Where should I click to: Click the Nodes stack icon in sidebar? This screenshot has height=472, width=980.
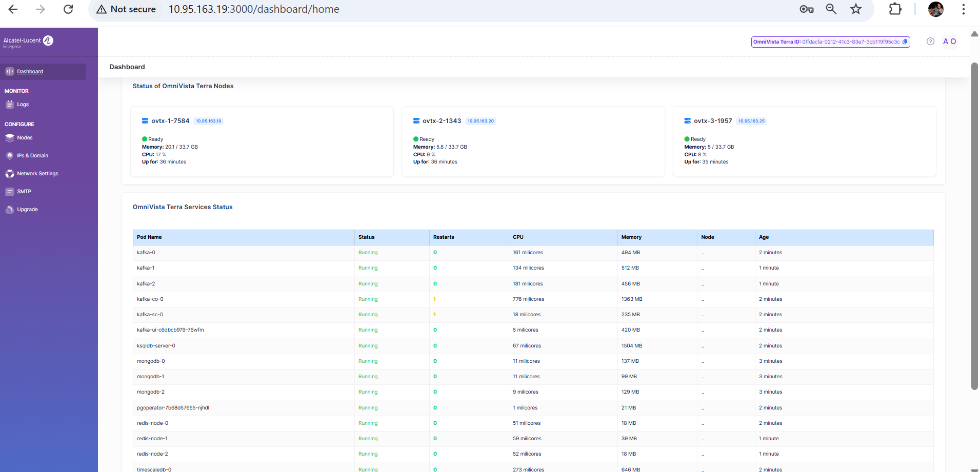pyautogui.click(x=10, y=138)
